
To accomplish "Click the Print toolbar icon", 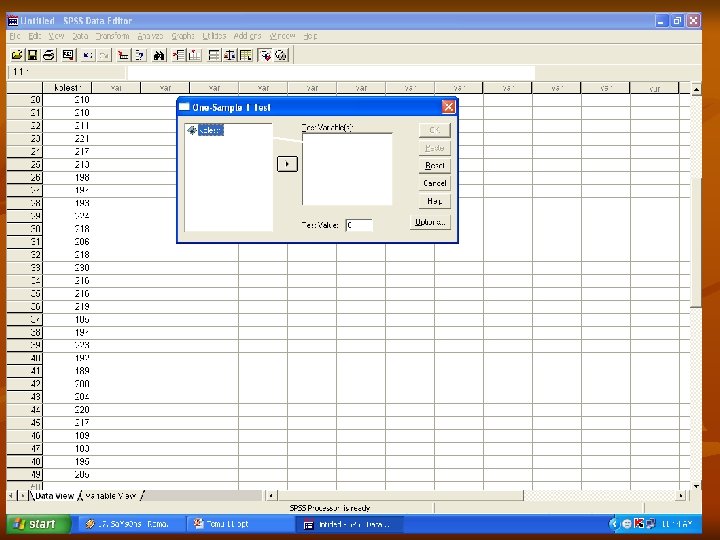I will pyautogui.click(x=49, y=56).
